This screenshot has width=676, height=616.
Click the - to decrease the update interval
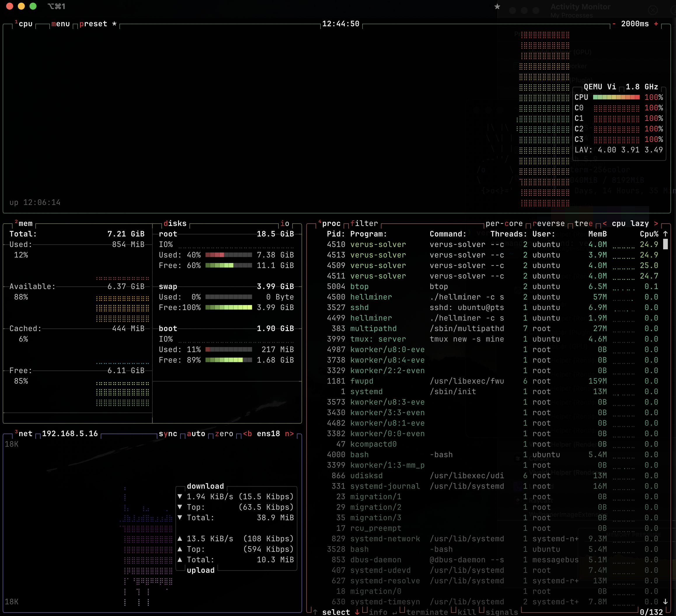pyautogui.click(x=614, y=23)
